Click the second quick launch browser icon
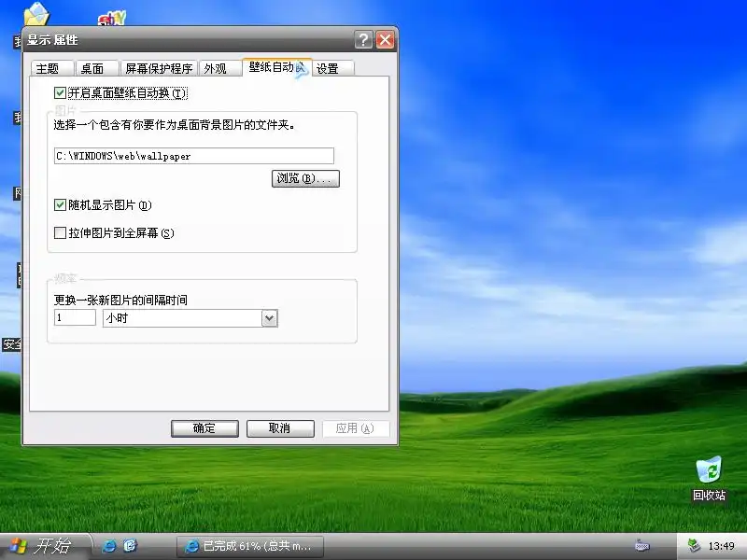The width and height of the screenshot is (747, 560). pyautogui.click(x=130, y=546)
